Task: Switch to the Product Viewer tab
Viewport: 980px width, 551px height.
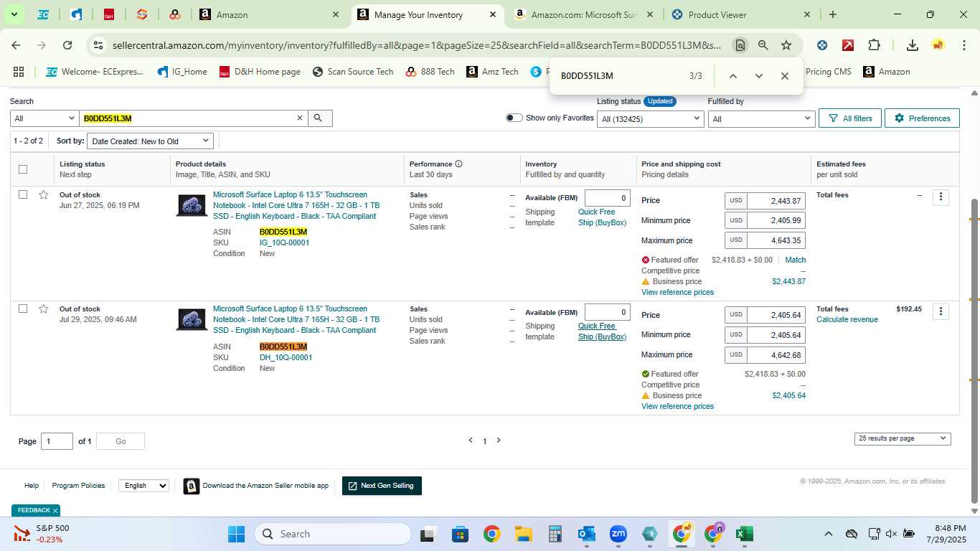Action: [740, 14]
